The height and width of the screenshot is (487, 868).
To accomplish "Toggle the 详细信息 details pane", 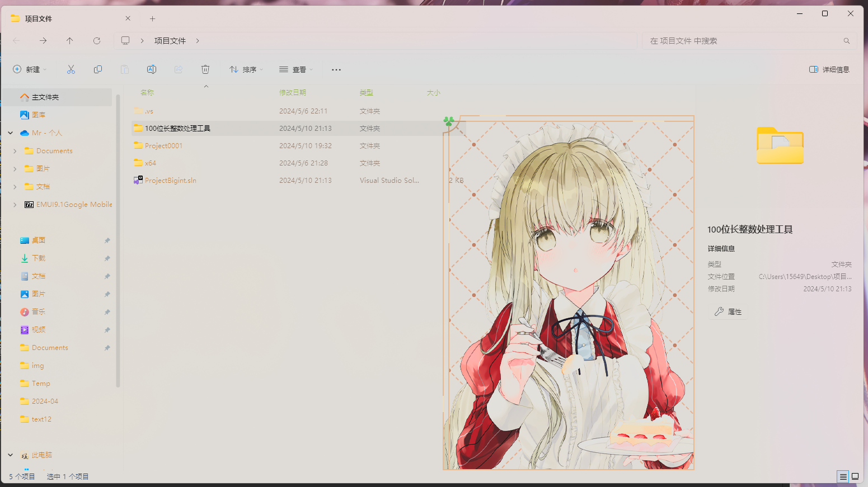I will click(x=829, y=69).
